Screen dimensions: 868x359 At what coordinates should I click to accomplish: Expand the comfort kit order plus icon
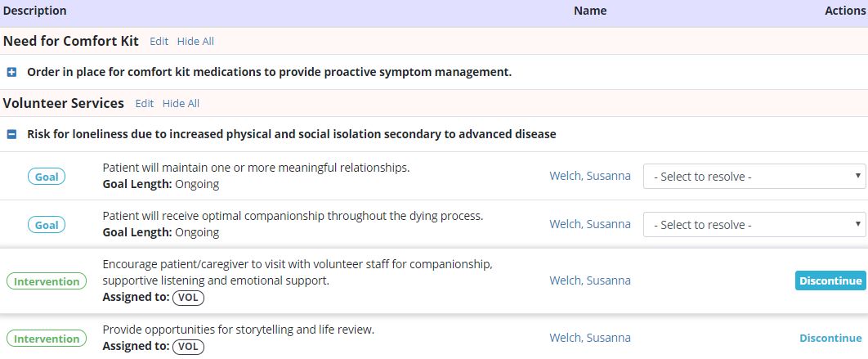[x=11, y=72]
